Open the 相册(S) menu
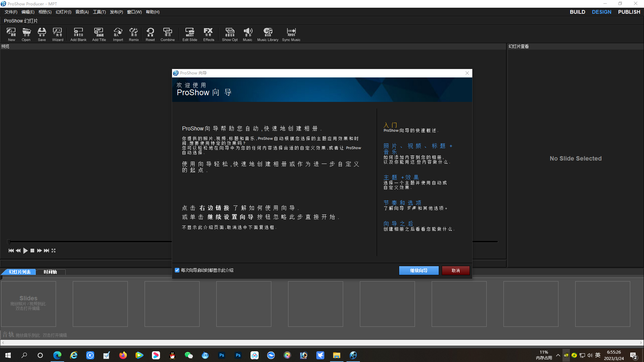 point(45,12)
